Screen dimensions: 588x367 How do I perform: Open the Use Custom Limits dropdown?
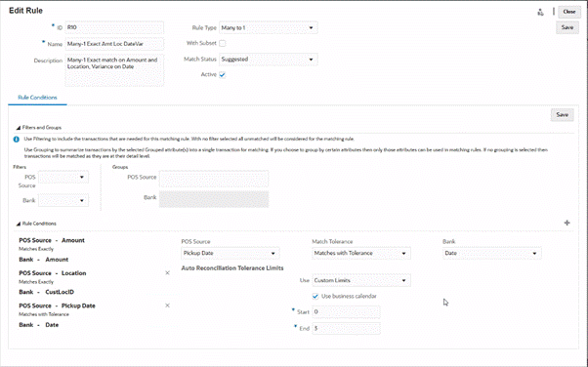click(361, 280)
